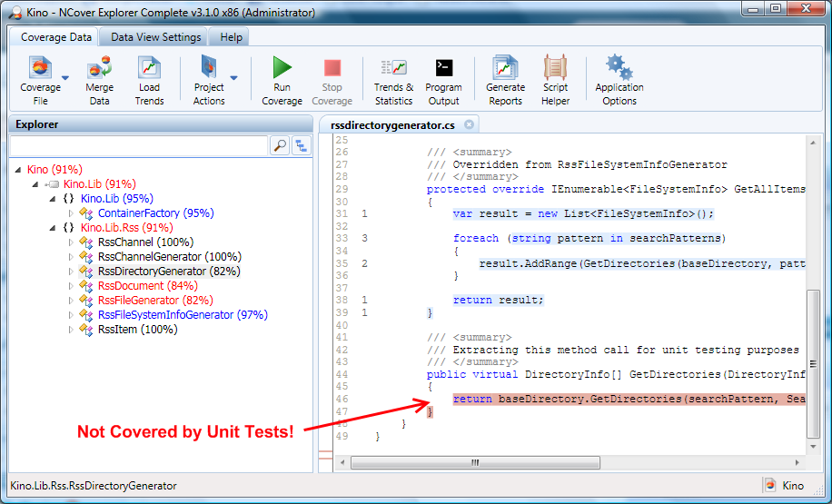The height and width of the screenshot is (504, 832).
Task: Close the rssdirectorygenerator.cs tab
Action: point(469,124)
